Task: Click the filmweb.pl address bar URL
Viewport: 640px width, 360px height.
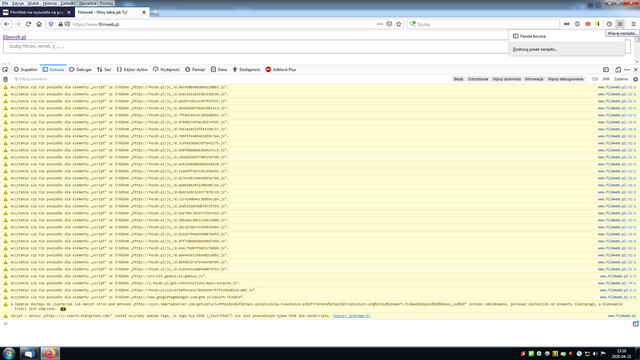Action: click(x=96, y=24)
